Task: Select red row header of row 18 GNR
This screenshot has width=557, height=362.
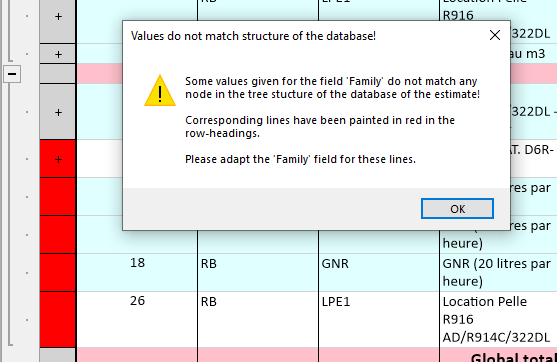Action: coord(58,272)
